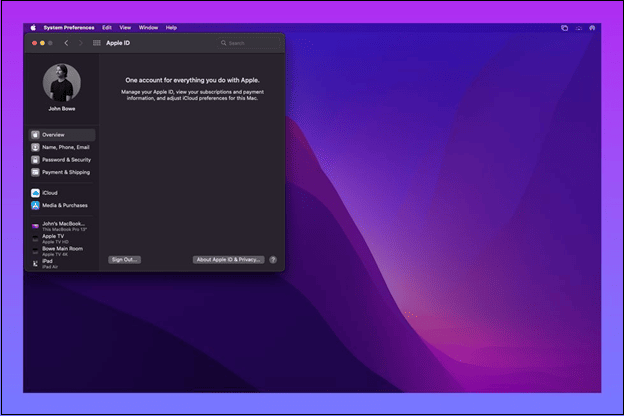Image resolution: width=624 pixels, height=416 pixels.
Task: Select the Bowe Main Room device
Action: [x=62, y=250]
